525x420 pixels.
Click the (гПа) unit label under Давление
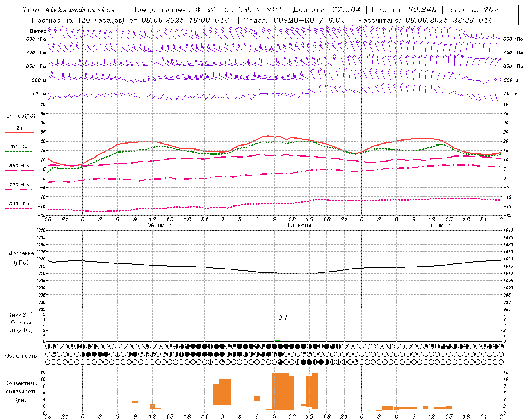click(x=21, y=263)
